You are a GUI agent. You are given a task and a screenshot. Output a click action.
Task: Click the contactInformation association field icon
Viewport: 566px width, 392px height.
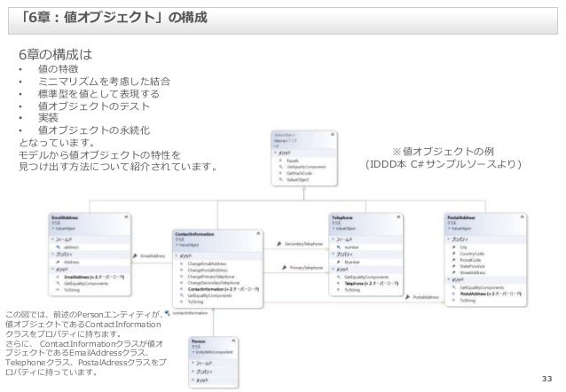coord(168,313)
